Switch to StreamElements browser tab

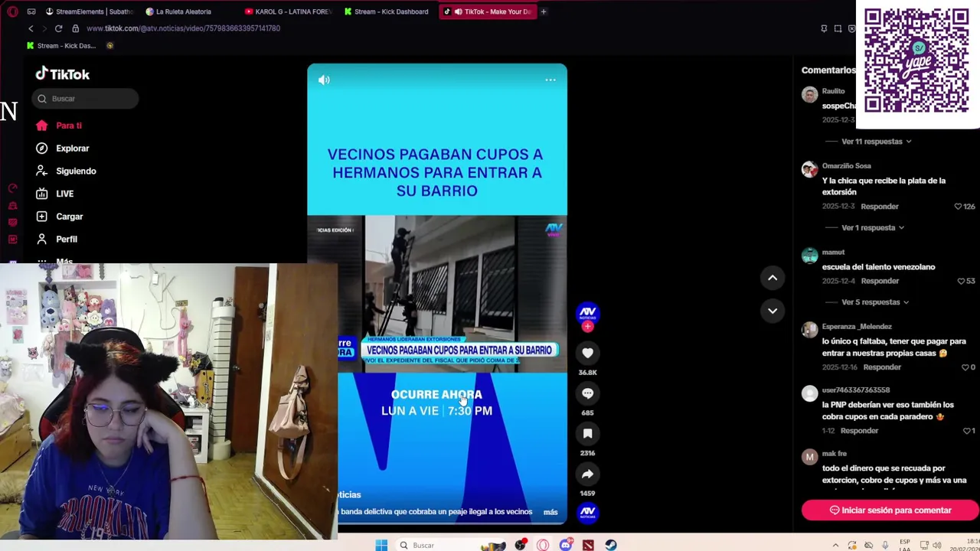pos(89,11)
